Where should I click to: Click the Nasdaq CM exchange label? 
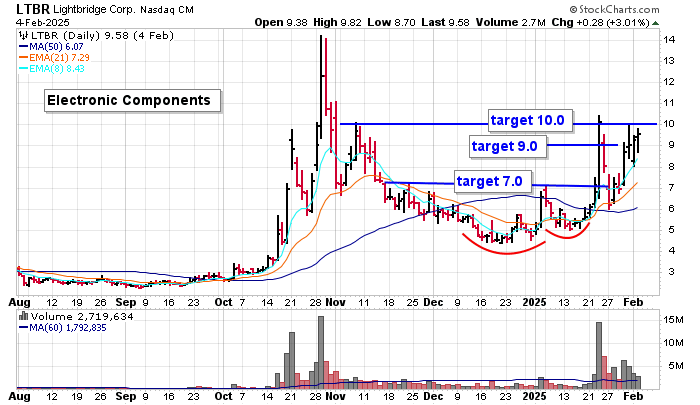coord(167,9)
